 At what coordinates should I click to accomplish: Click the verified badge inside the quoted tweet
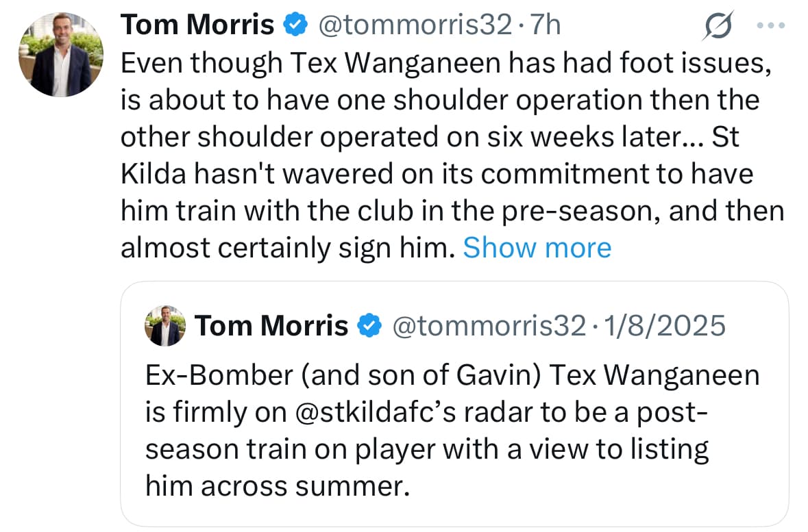coord(371,327)
